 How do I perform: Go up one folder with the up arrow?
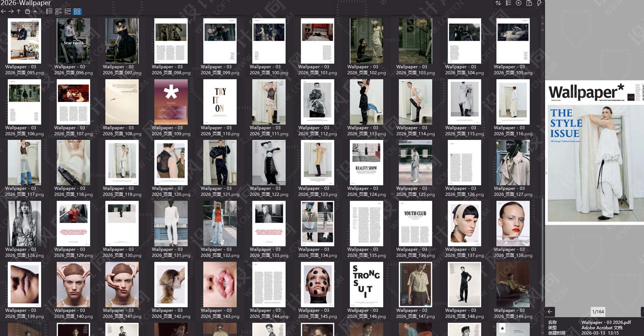point(18,11)
